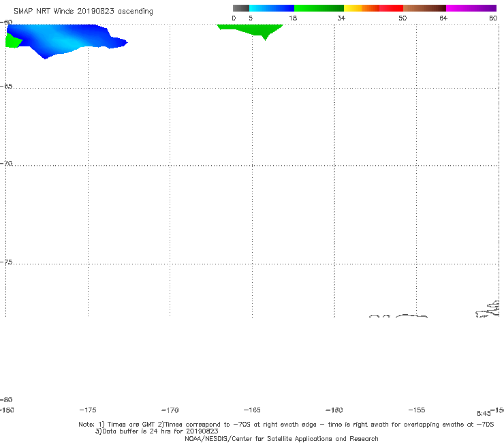Click the latitude label -65
This screenshot has width=504, height=443.
[6, 87]
